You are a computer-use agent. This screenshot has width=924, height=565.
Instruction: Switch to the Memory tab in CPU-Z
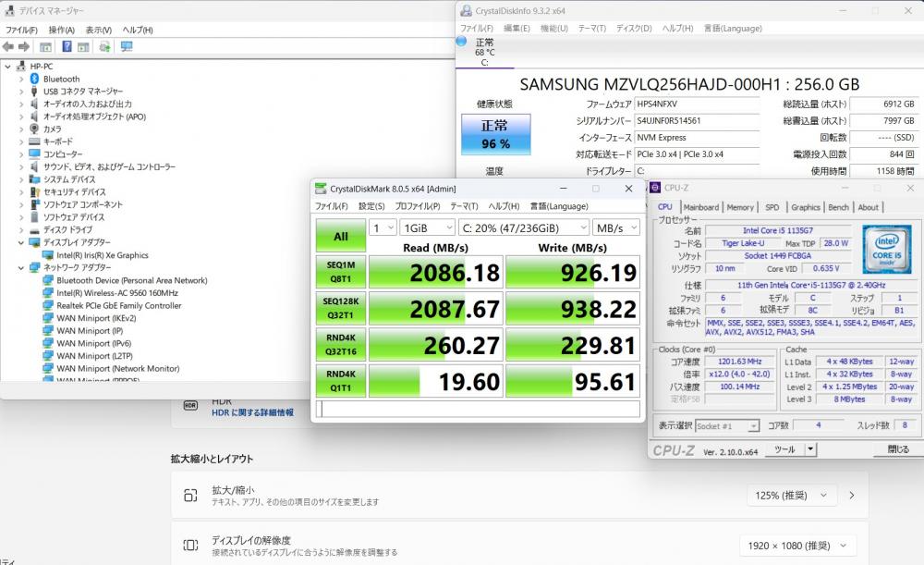[x=740, y=207]
